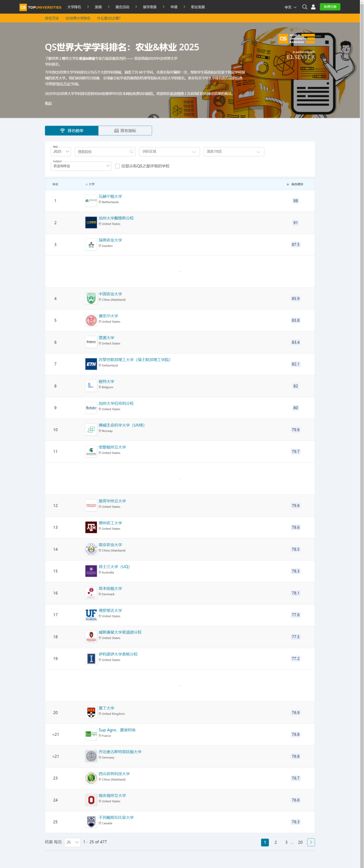Viewport: 364px width, 868px height.
Task: Select the 排名榜单 tab
Action: (72, 131)
